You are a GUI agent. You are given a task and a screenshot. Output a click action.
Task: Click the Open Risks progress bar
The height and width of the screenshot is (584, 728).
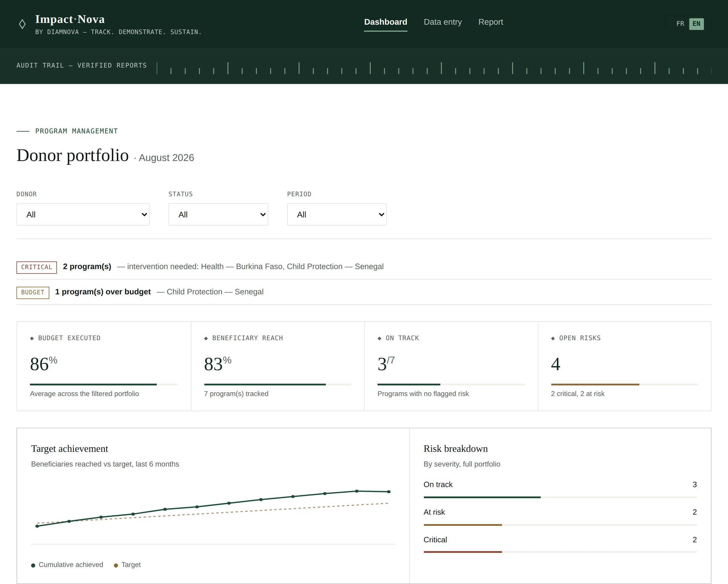pyautogui.click(x=624, y=384)
